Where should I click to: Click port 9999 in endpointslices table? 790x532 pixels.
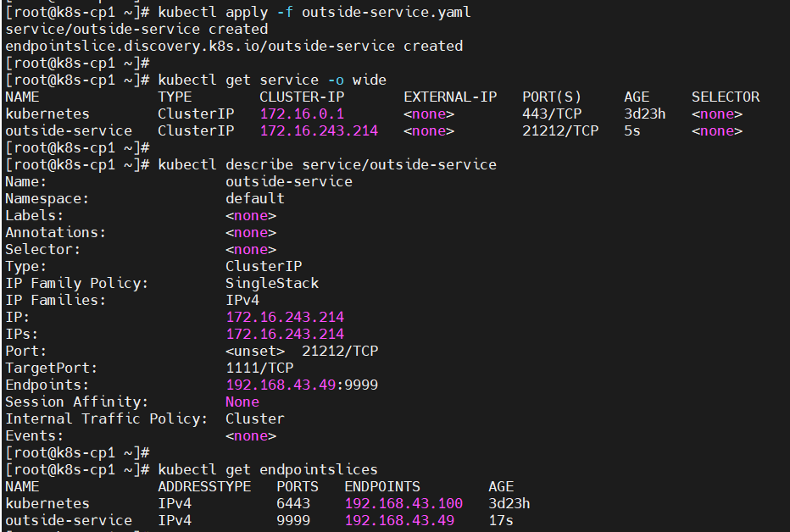(293, 520)
